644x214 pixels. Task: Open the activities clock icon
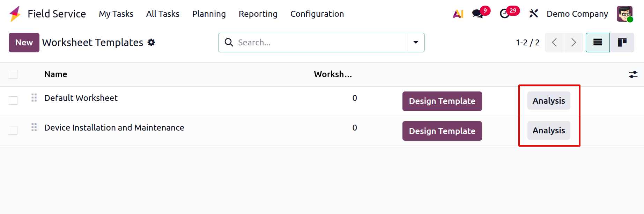pos(505,14)
